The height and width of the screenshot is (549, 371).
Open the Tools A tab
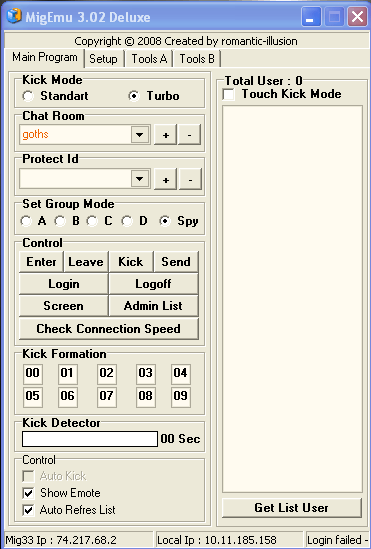click(149, 59)
